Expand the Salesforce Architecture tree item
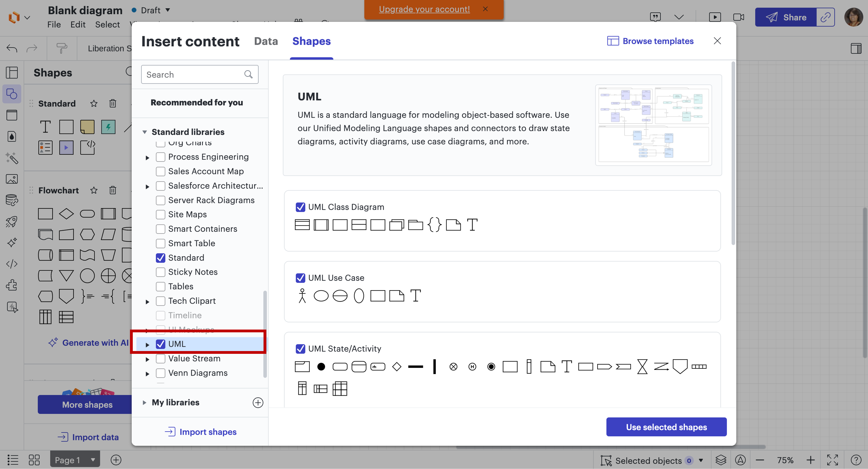 (x=147, y=187)
